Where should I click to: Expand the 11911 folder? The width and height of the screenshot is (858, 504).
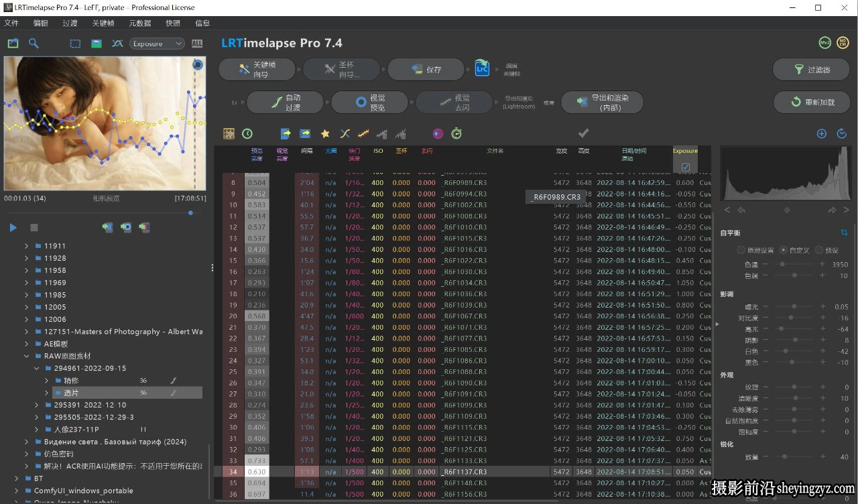(x=26, y=246)
